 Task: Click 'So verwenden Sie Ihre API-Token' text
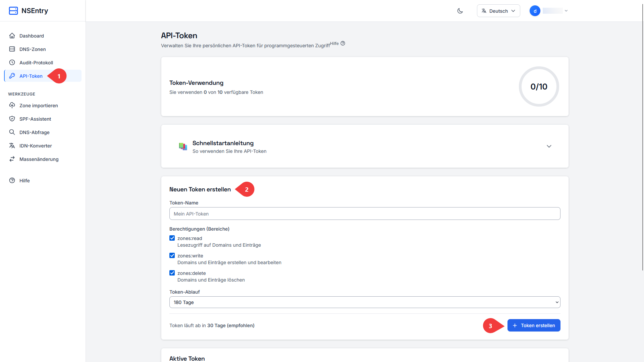coord(229,151)
